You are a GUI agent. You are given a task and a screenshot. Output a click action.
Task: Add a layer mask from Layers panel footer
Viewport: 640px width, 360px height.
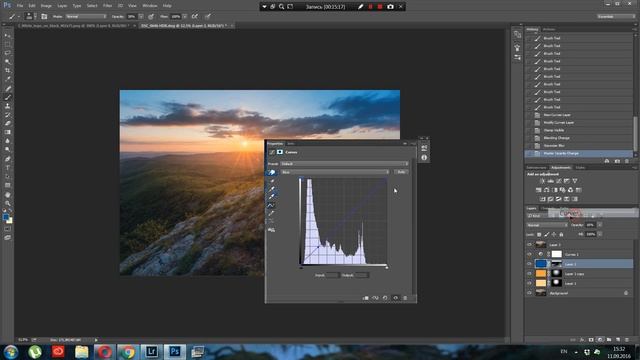click(x=591, y=340)
